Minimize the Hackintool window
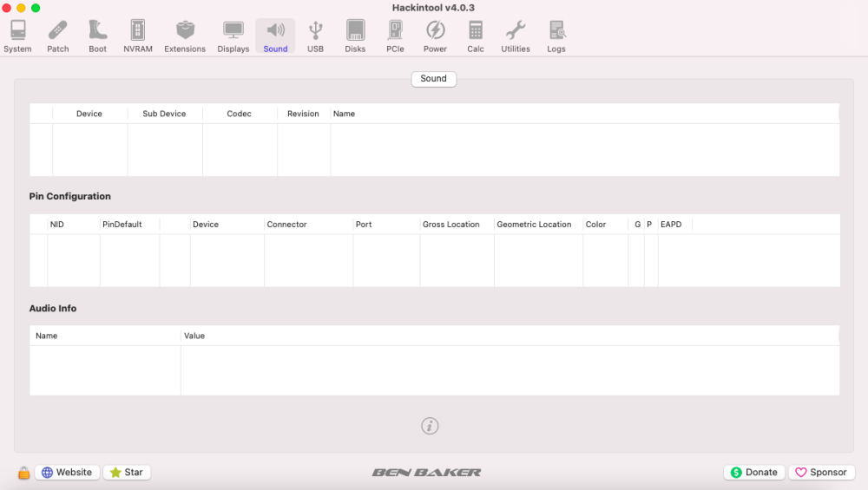 coord(21,8)
